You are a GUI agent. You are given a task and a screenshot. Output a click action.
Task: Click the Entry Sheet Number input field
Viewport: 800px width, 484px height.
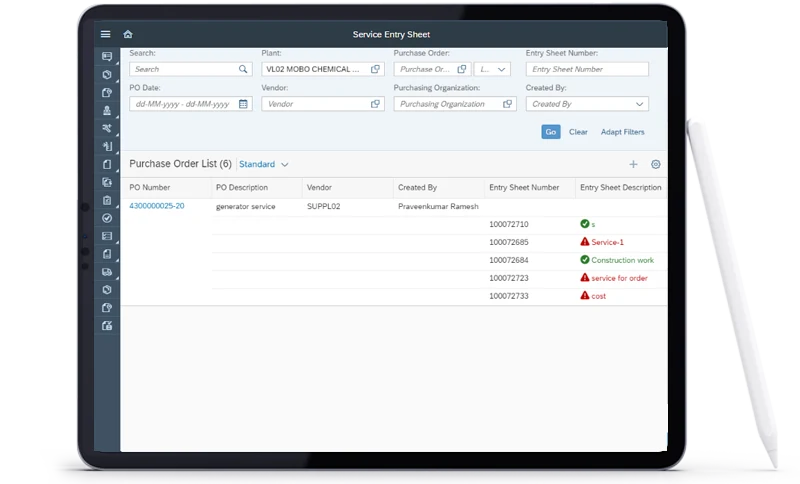point(587,69)
